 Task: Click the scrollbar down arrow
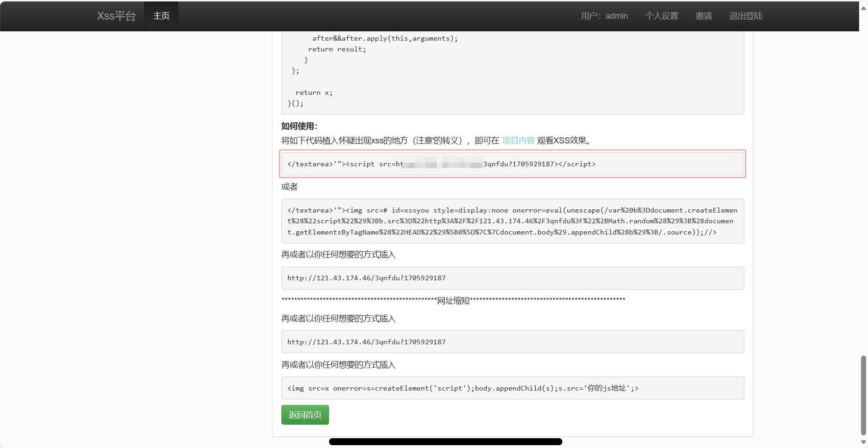[x=863, y=442]
